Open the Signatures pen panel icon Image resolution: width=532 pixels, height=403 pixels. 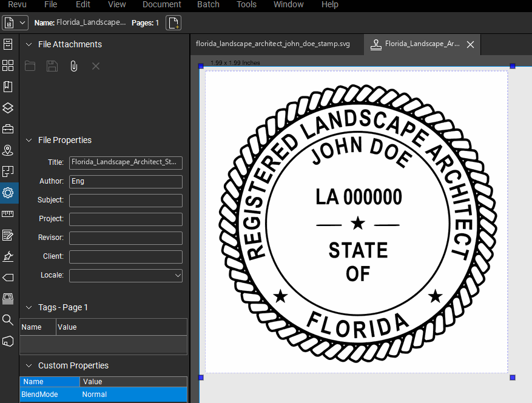tap(8, 256)
